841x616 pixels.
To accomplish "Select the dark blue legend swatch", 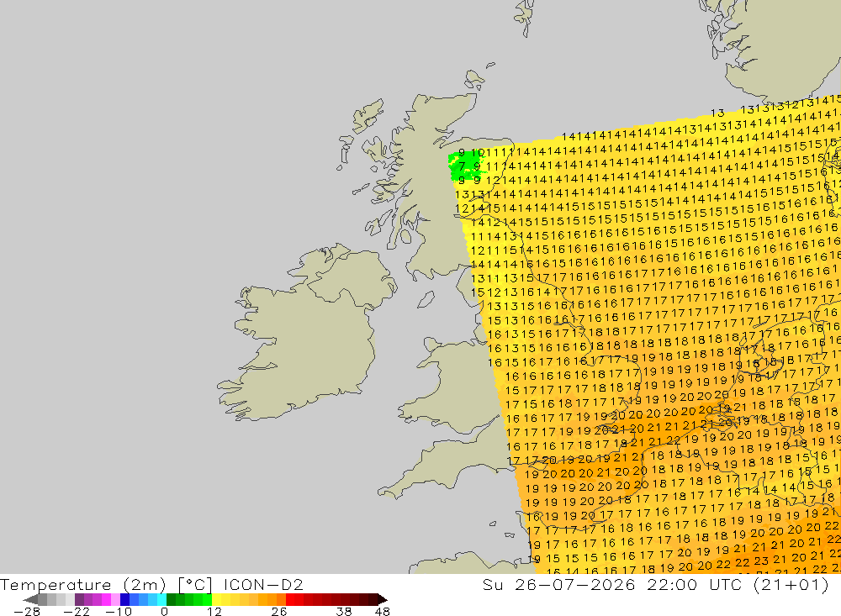I will click(124, 599).
